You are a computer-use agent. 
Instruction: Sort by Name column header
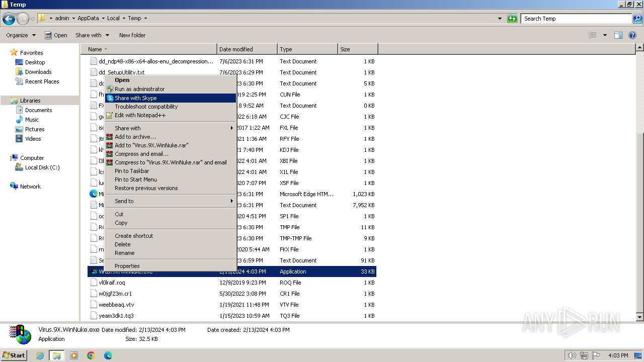click(x=148, y=49)
